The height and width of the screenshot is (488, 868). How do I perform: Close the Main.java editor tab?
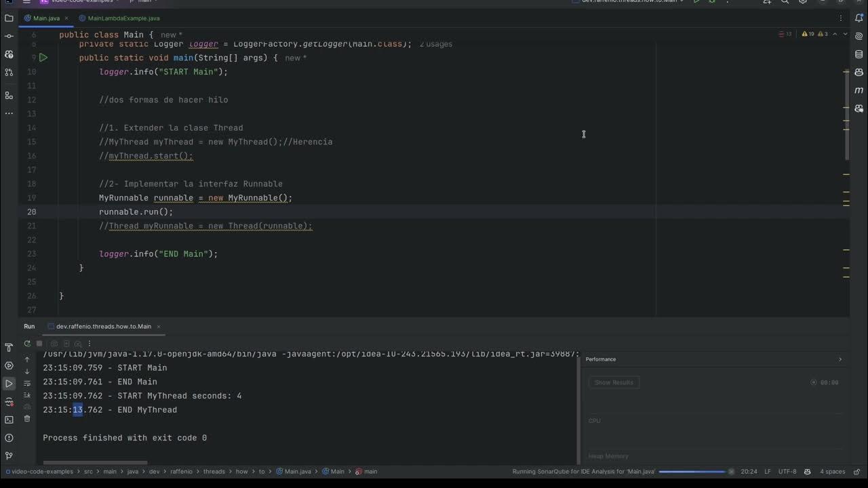tap(68, 18)
